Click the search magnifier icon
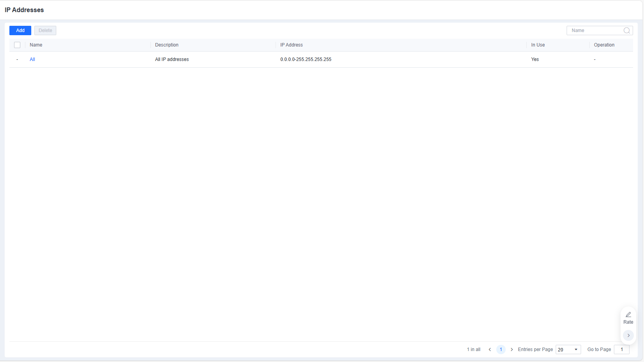 click(627, 30)
